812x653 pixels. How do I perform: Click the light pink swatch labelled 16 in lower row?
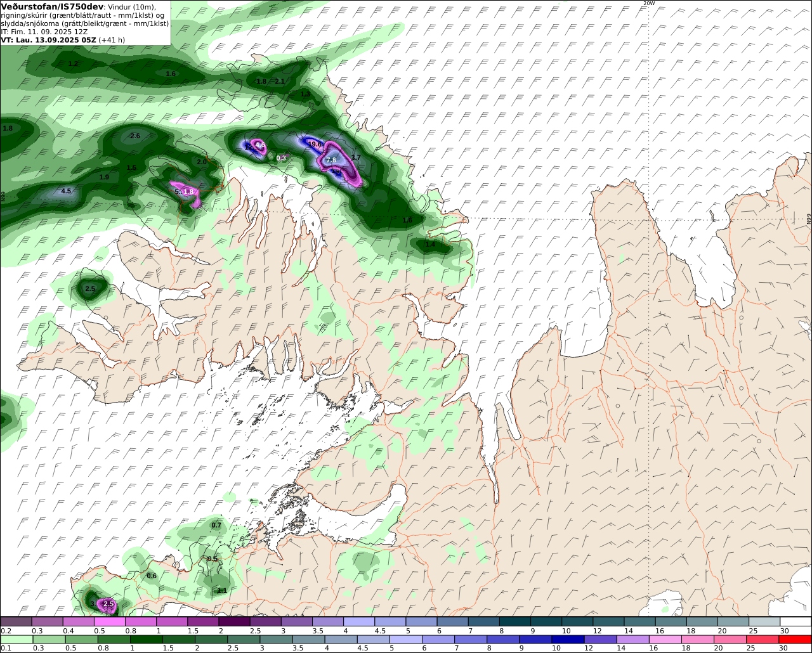click(x=665, y=640)
